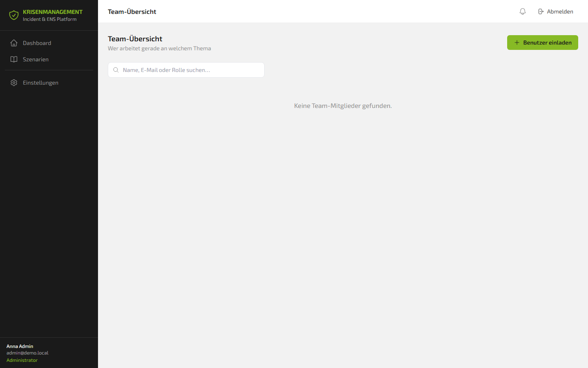Image resolution: width=588 pixels, height=368 pixels.
Task: Open the Dashboard menu item
Action: click(x=49, y=43)
